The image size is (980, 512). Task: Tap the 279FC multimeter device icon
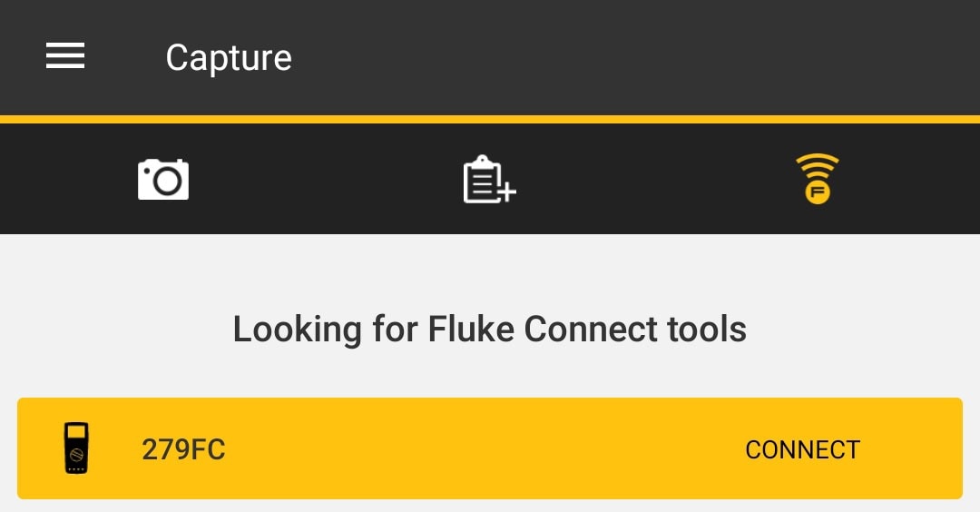76,448
